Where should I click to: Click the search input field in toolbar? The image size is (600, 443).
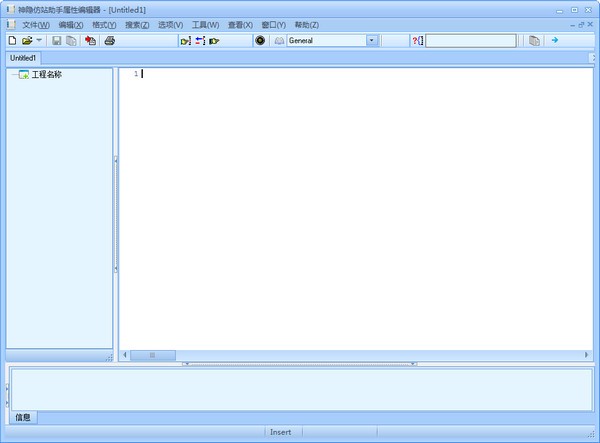point(471,41)
